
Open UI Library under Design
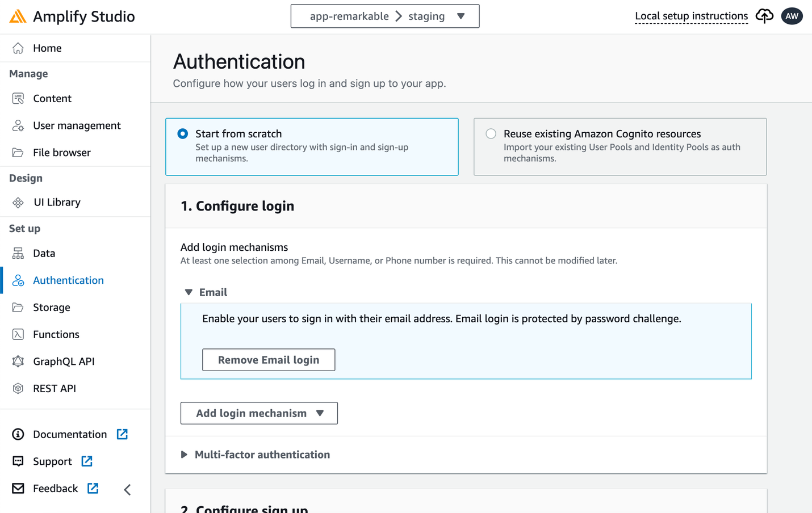57,203
